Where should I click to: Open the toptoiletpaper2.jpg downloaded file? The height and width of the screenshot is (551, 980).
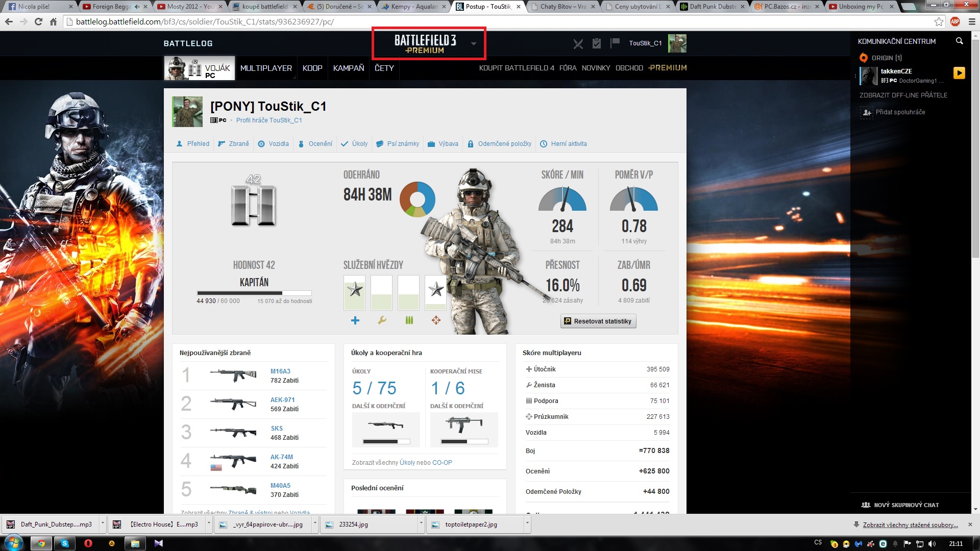click(471, 524)
